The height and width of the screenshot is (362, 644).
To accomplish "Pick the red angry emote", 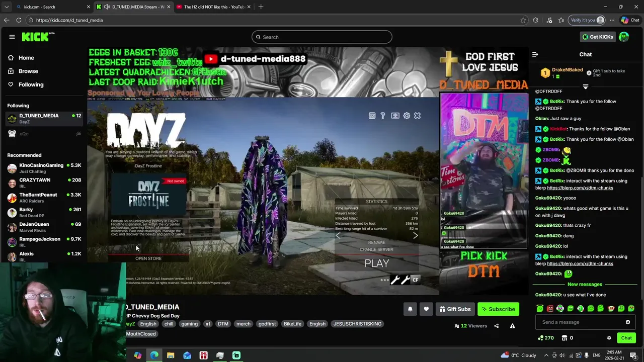I will [x=550, y=309].
